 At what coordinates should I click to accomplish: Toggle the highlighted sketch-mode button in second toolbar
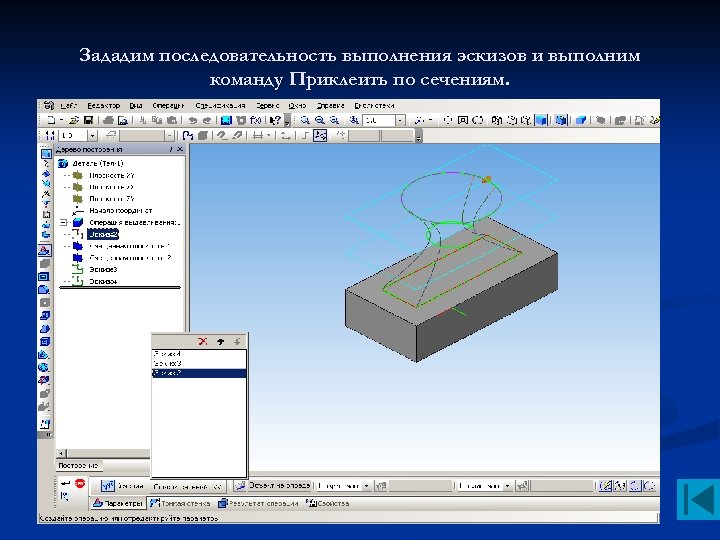(x=320, y=135)
